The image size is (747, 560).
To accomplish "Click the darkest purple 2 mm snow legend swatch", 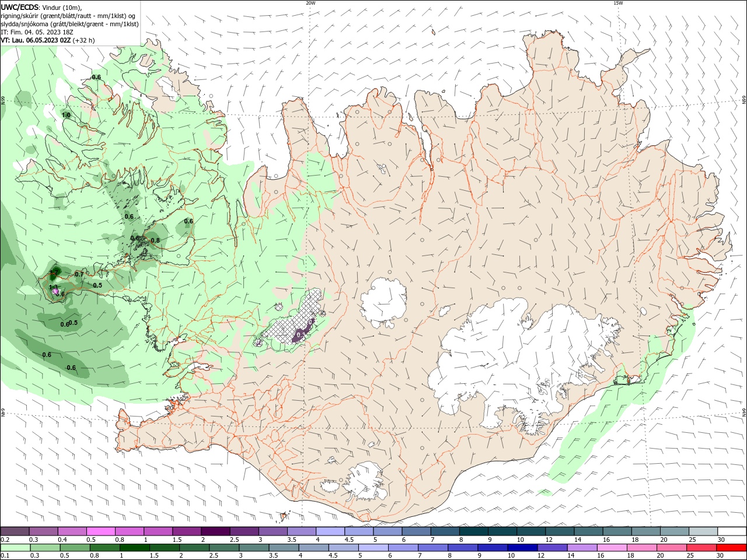I will point(215,531).
